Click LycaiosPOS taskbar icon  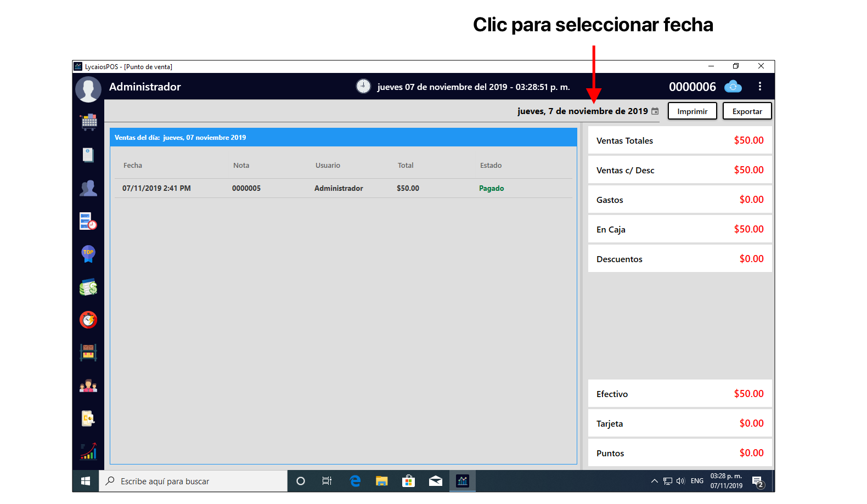(463, 481)
